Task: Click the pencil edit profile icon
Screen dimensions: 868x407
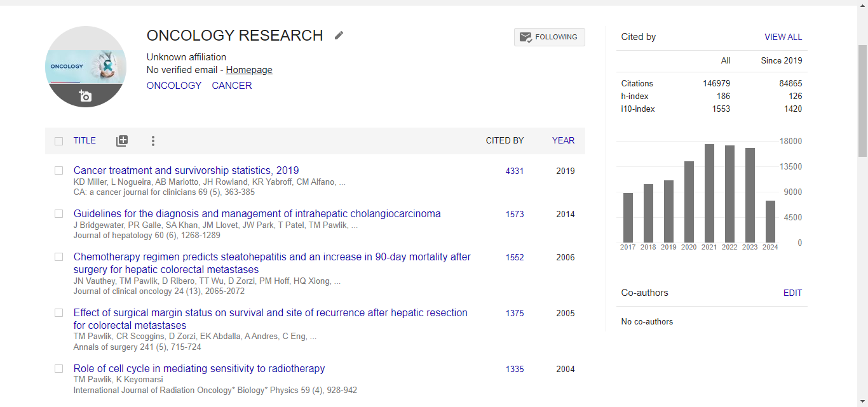Action: coord(339,36)
